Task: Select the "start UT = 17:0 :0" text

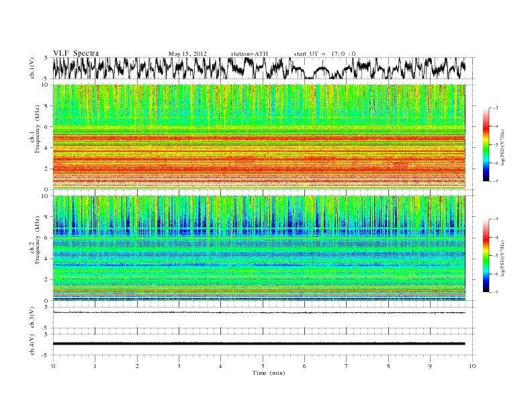Action: click(324, 54)
